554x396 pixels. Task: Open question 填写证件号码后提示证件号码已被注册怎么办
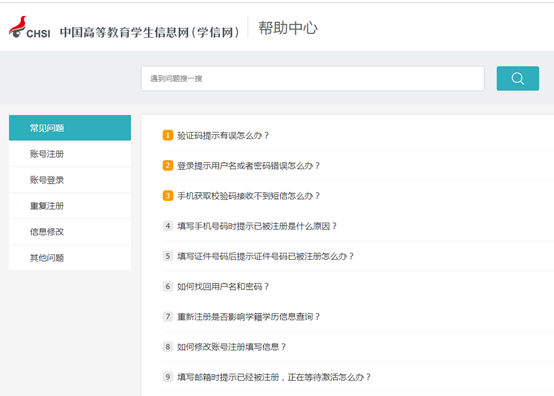(x=265, y=256)
